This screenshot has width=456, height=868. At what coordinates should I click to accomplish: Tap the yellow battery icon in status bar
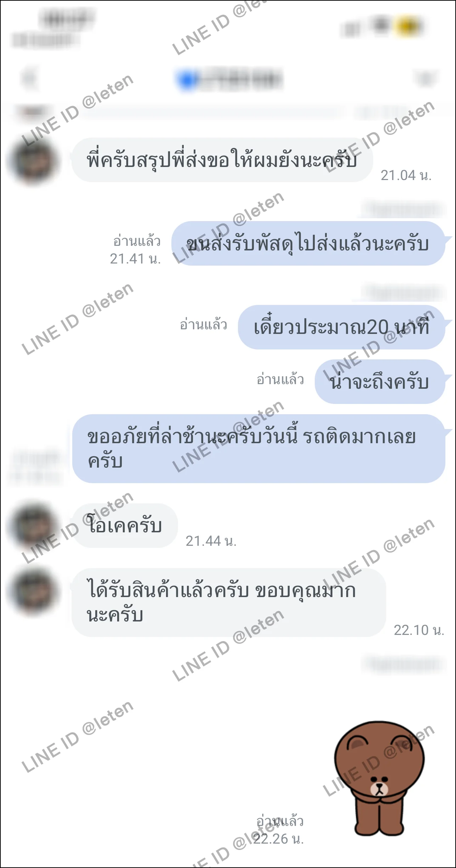[x=409, y=27]
